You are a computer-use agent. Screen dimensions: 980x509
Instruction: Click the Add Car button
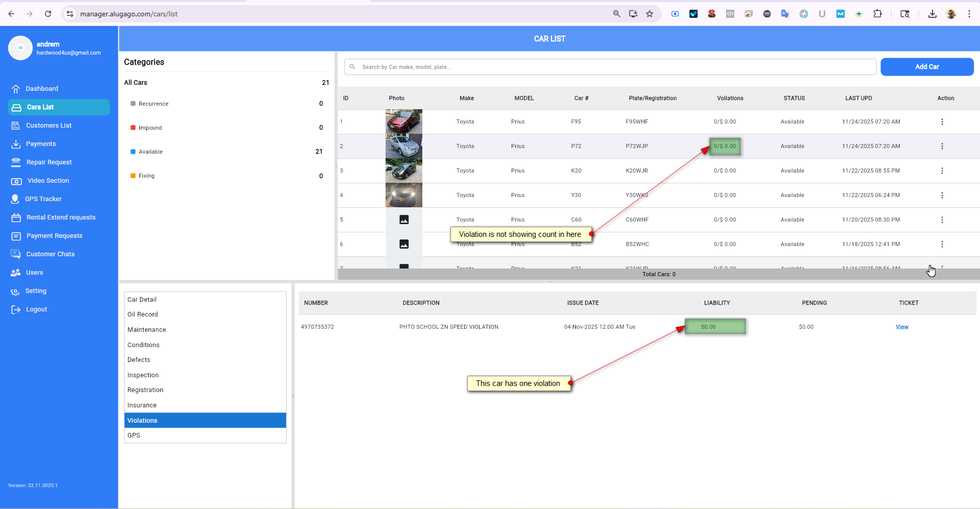coord(926,67)
